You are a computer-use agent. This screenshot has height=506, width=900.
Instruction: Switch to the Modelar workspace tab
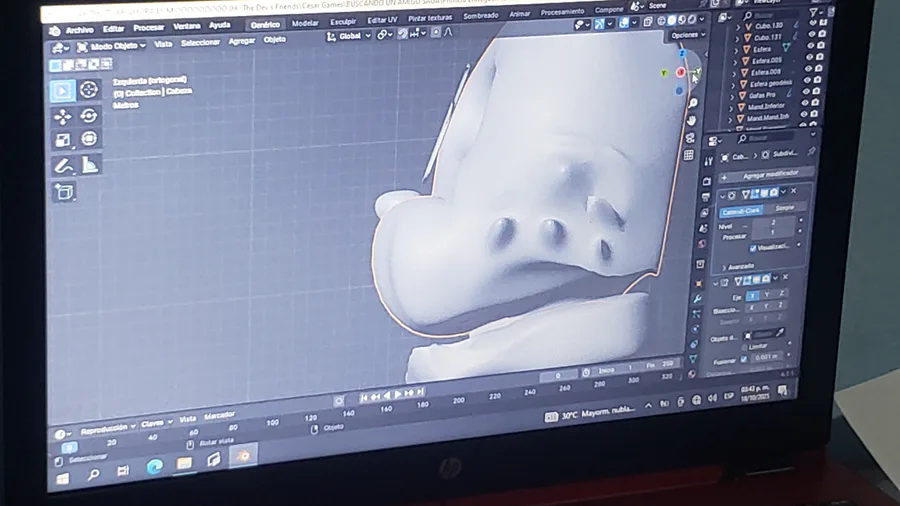coord(305,23)
